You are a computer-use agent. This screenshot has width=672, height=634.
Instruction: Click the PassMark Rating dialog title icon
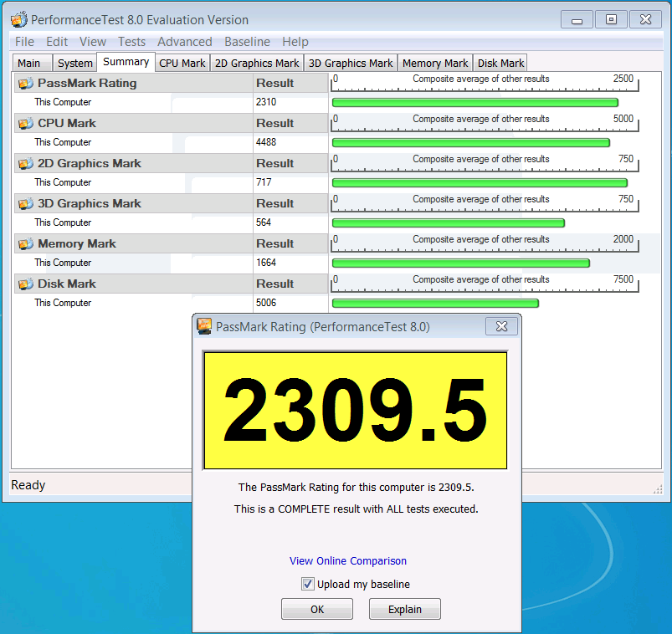click(x=204, y=326)
